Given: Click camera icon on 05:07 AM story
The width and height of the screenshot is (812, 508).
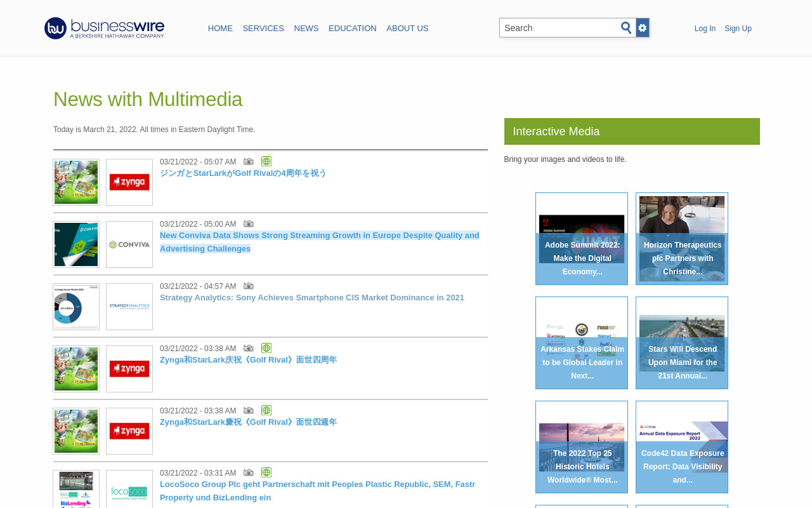Looking at the screenshot, I should tap(249, 161).
